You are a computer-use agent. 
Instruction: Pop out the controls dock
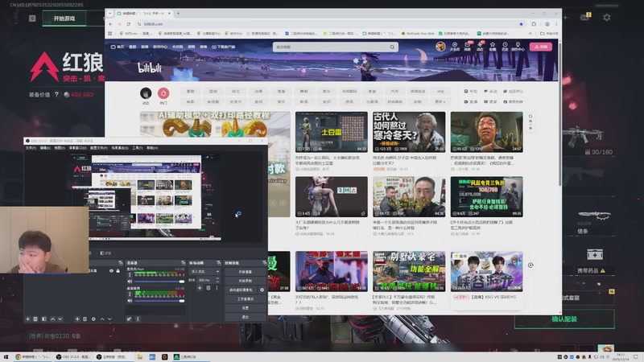[265, 263]
